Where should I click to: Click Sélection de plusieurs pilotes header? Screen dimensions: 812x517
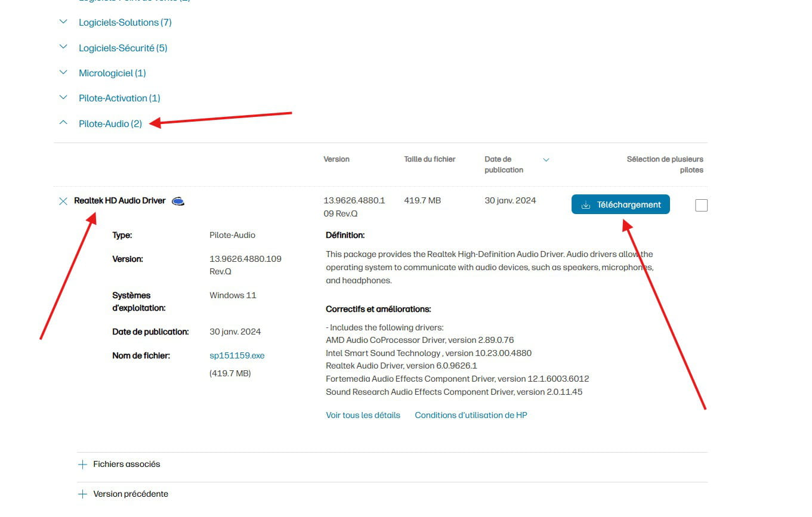pyautogui.click(x=665, y=165)
